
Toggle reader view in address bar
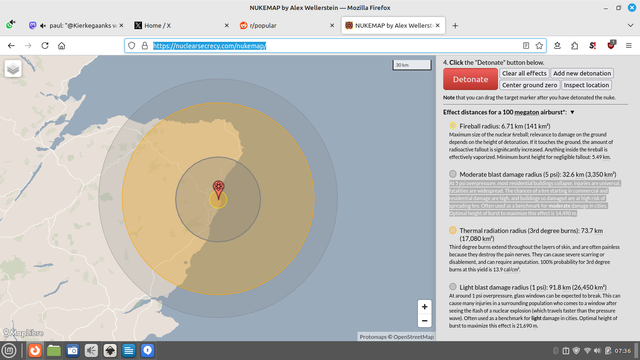point(526,46)
